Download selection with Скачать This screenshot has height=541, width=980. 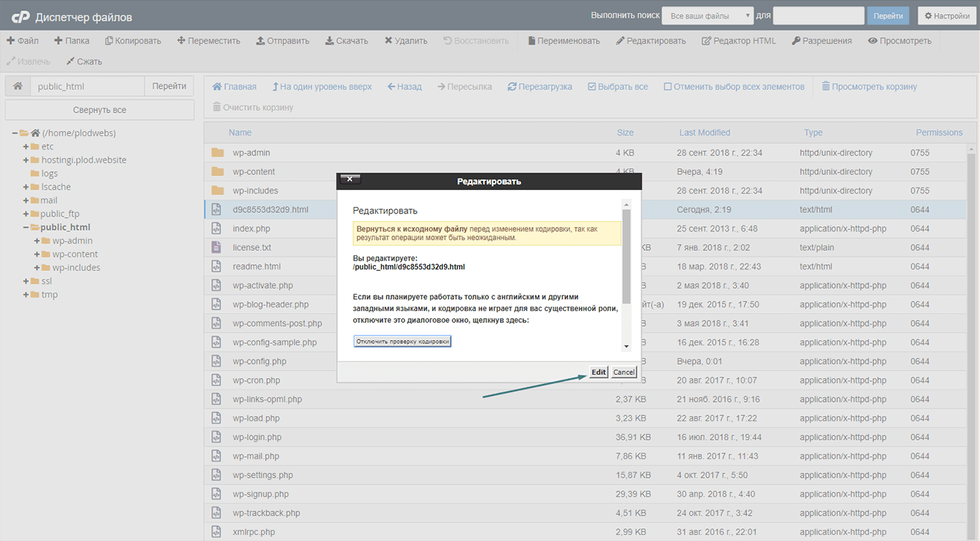point(347,41)
